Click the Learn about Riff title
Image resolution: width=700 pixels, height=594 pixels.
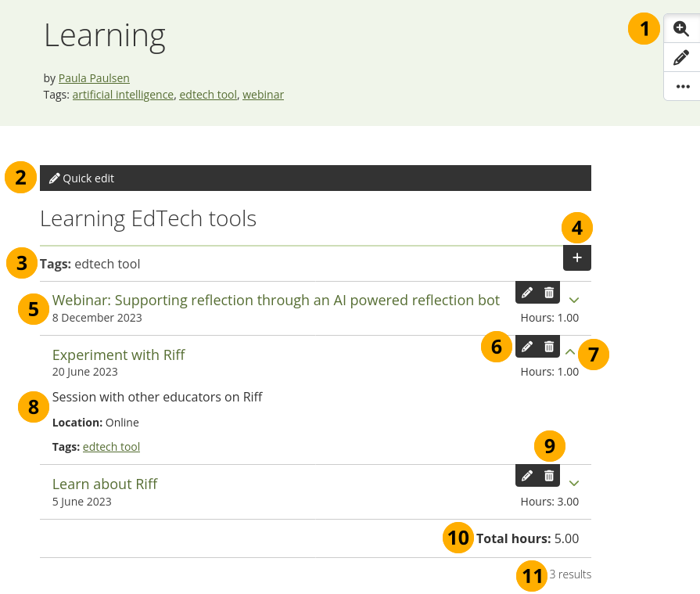(105, 484)
